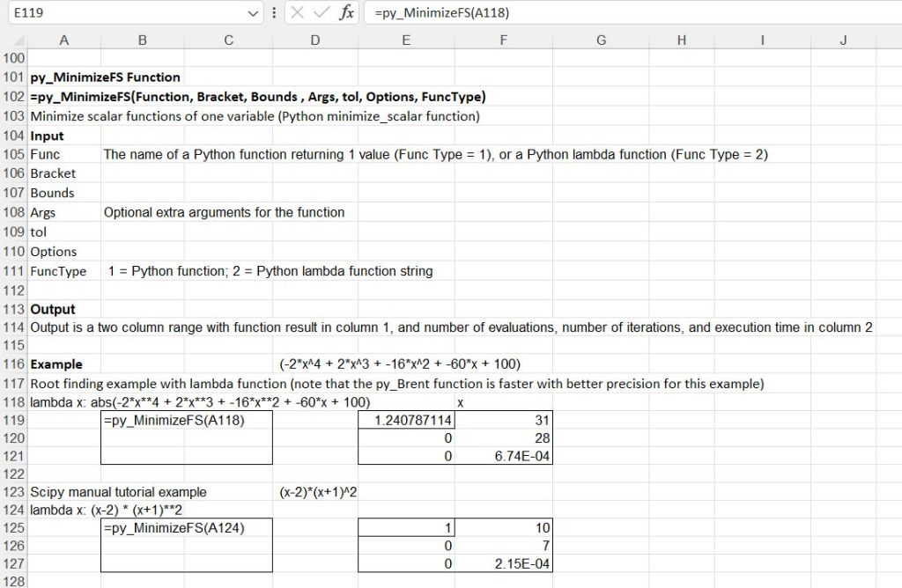Screen dimensions: 902x588
Task: Click the py_MinimizeFS Function heading cell
Action: tap(64, 77)
